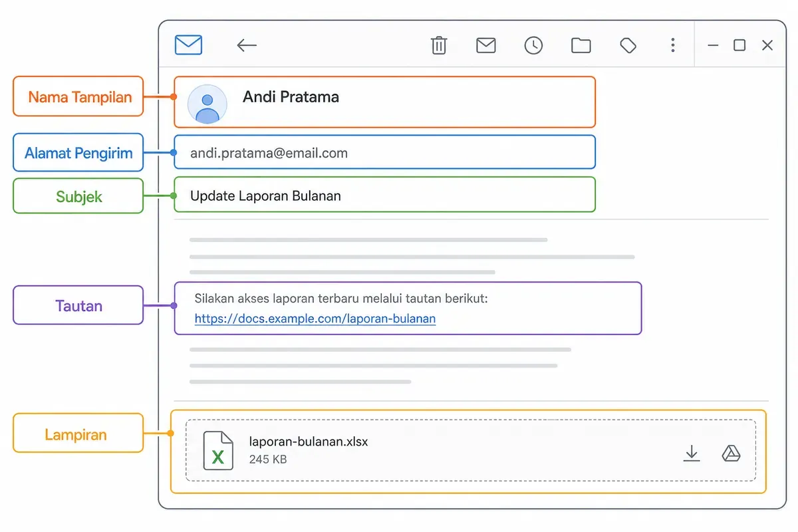Snooze the email using the clock icon
Viewport: 798px width, 532px height.
click(x=533, y=45)
